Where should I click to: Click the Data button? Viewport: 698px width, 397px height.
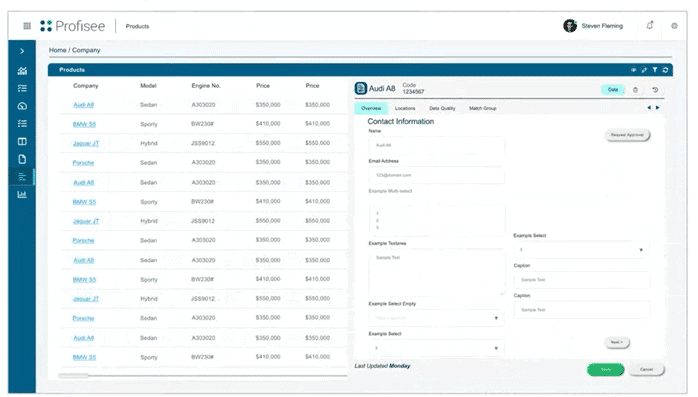point(613,90)
